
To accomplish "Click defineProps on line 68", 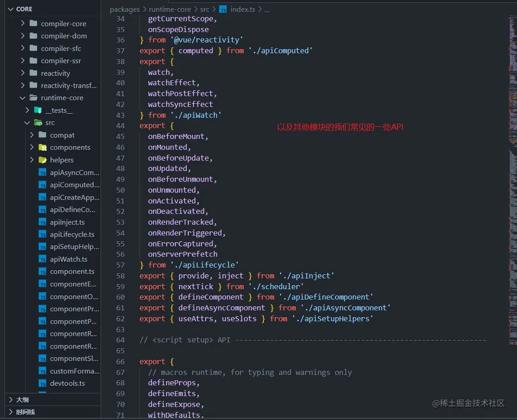I will tap(172, 383).
